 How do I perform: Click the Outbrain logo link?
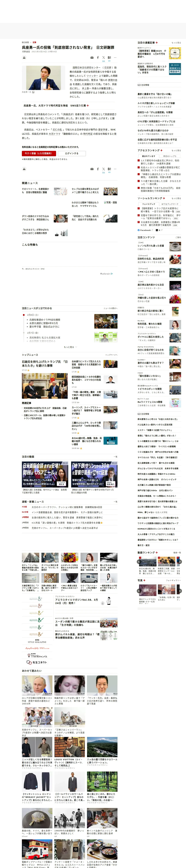(x=106, y=274)
